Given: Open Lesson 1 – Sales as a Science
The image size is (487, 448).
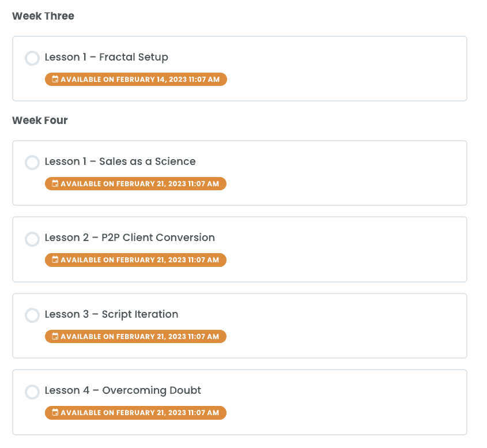Looking at the screenshot, I should coord(120,161).
